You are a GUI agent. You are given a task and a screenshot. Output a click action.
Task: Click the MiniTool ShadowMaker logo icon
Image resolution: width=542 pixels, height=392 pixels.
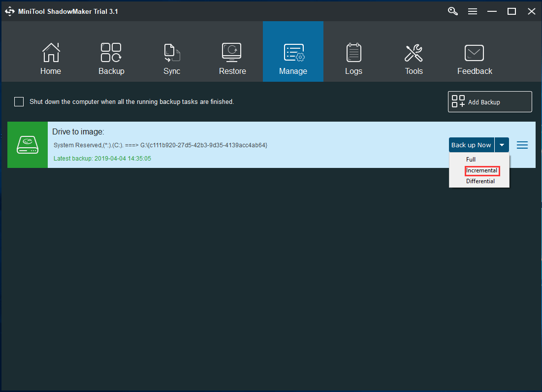tap(10, 11)
